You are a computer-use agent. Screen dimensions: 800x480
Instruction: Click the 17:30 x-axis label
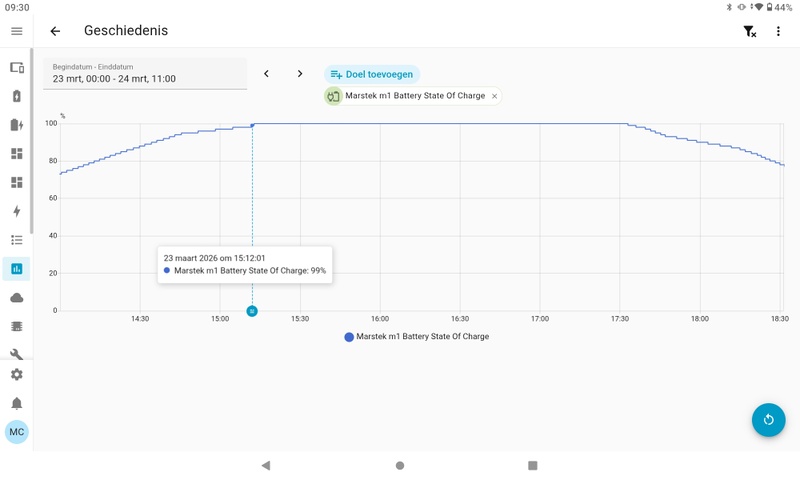[620, 319]
